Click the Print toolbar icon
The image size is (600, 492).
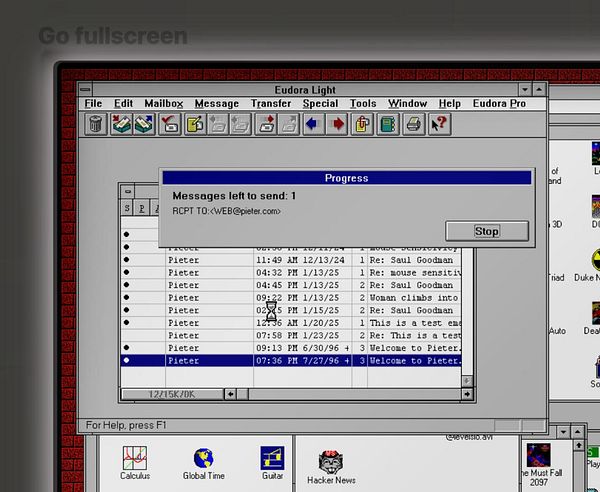(x=414, y=124)
